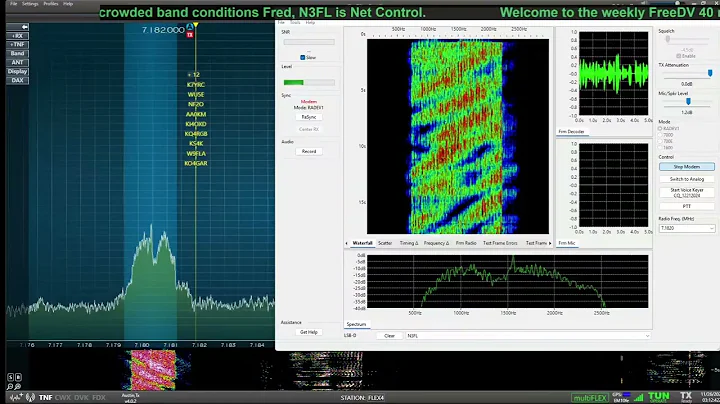Zoom out the panadapter with the minus magnifier
Viewport: 720px width, 404px height.
pos(10,387)
